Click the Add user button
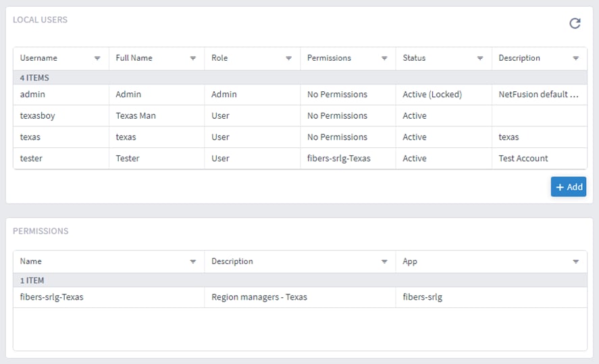 click(x=568, y=187)
